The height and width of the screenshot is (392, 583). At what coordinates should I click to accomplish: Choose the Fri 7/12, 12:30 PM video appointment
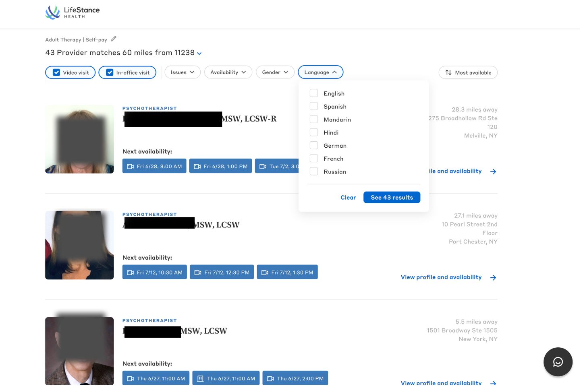(x=222, y=272)
